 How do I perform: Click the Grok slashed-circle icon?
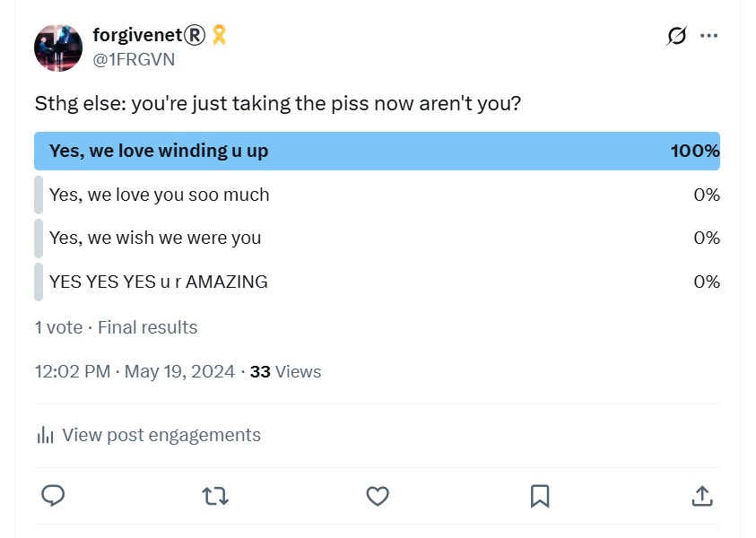pos(677,36)
